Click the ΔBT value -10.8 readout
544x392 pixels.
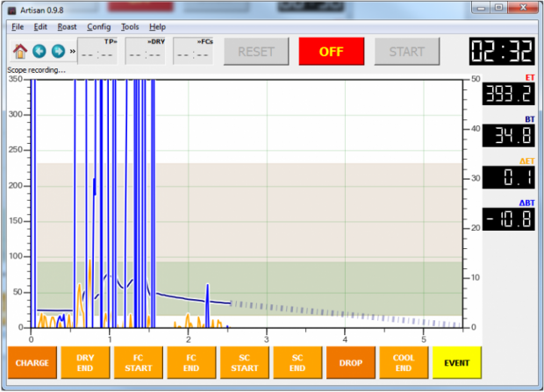point(508,219)
